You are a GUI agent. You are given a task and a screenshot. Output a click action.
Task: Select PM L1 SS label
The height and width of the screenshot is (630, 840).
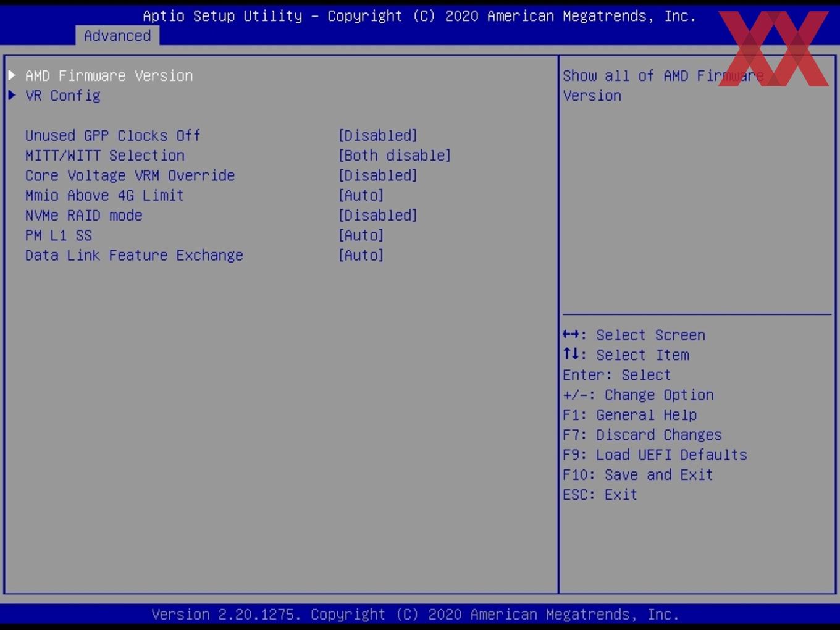tap(59, 235)
